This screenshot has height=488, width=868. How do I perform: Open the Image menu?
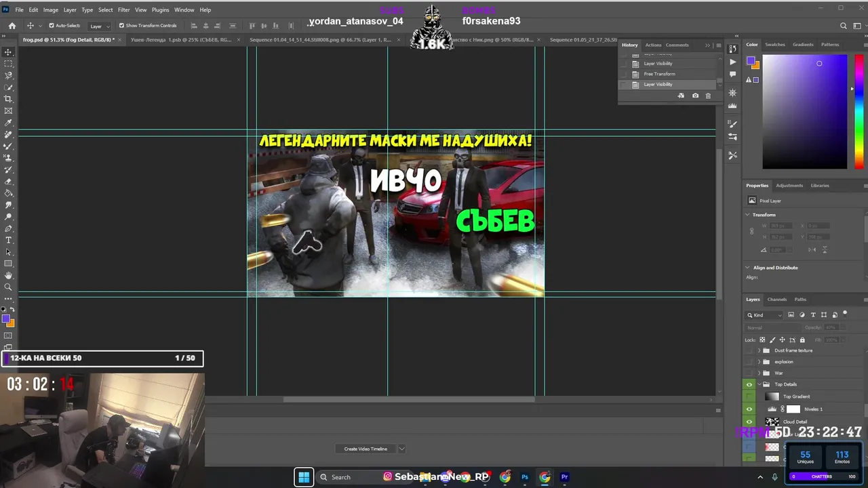pos(51,10)
